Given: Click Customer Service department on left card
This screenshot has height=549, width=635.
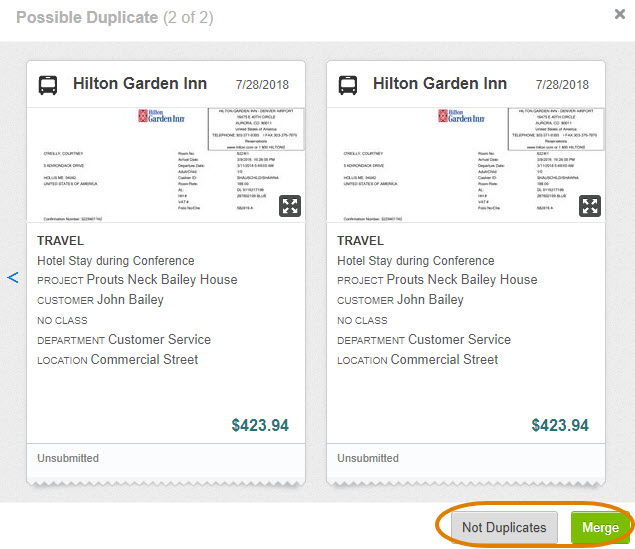Looking at the screenshot, I should tap(160, 339).
